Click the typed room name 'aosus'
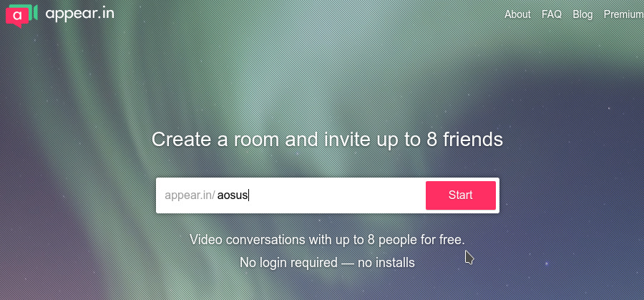644x300 pixels. (233, 195)
